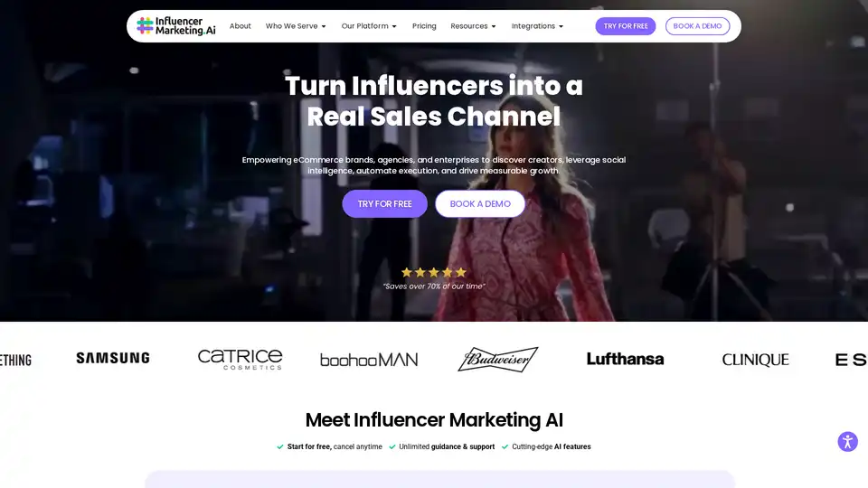Click the Catrice Cosmetics logo
Viewport: 868px width, 488px height.
[x=241, y=359]
